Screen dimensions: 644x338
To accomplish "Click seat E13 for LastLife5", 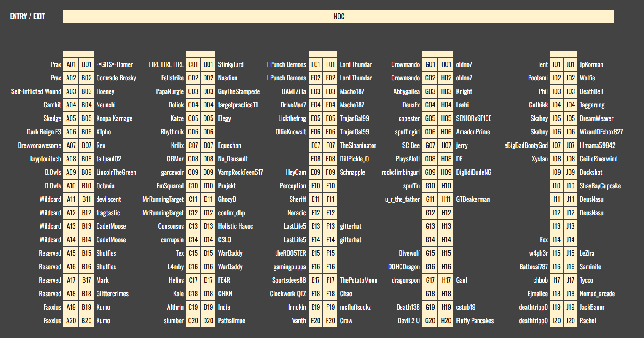I will (316, 226).
